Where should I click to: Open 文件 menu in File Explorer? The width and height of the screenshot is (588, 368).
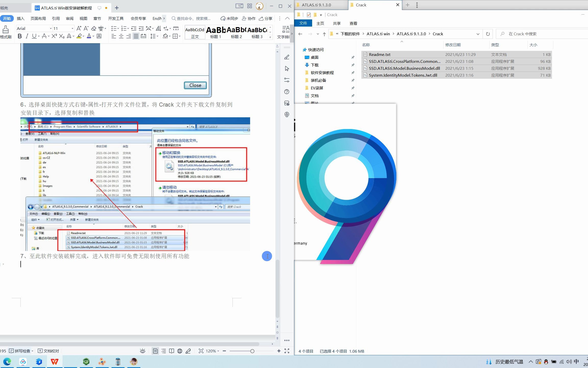pyautogui.click(x=303, y=23)
